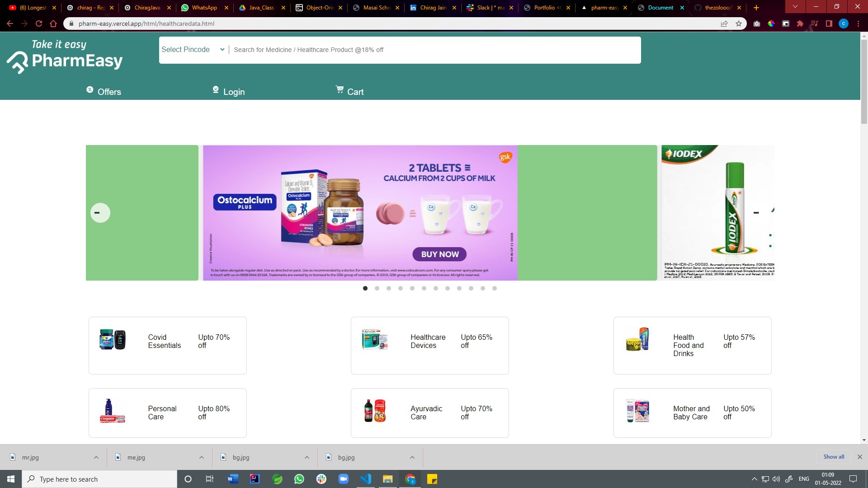The image size is (868, 488).
Task: Share this page icon in address bar
Action: pyautogui.click(x=724, y=23)
